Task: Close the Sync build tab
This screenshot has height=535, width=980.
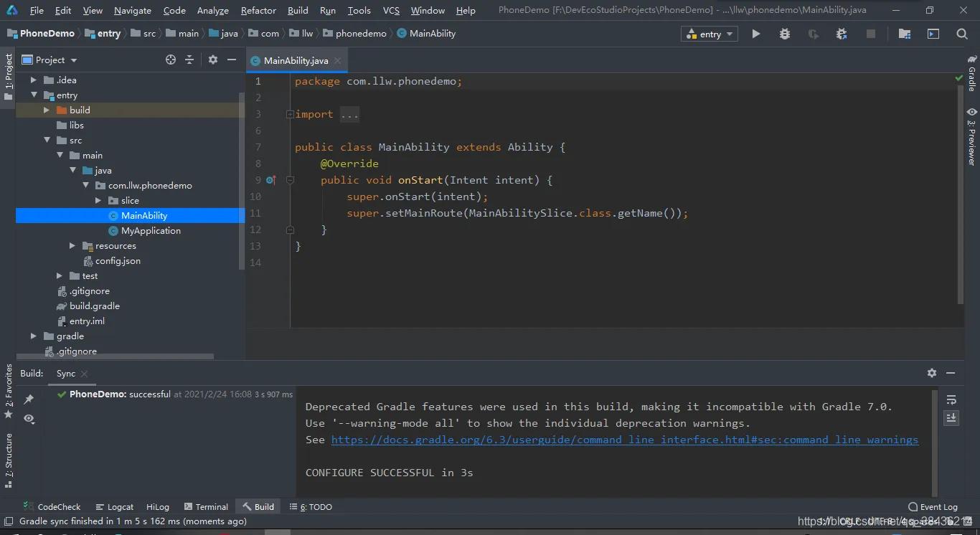Action: (x=84, y=374)
